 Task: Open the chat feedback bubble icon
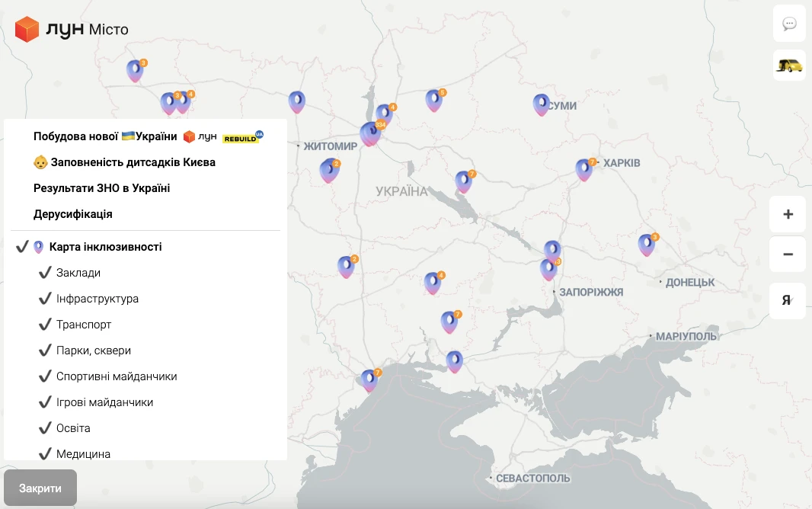pyautogui.click(x=789, y=24)
